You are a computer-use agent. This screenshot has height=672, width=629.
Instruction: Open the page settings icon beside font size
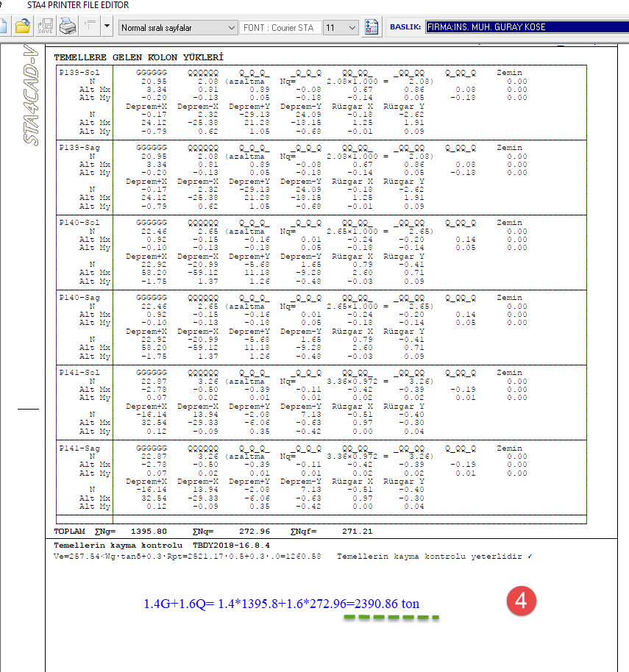pyautogui.click(x=372, y=27)
